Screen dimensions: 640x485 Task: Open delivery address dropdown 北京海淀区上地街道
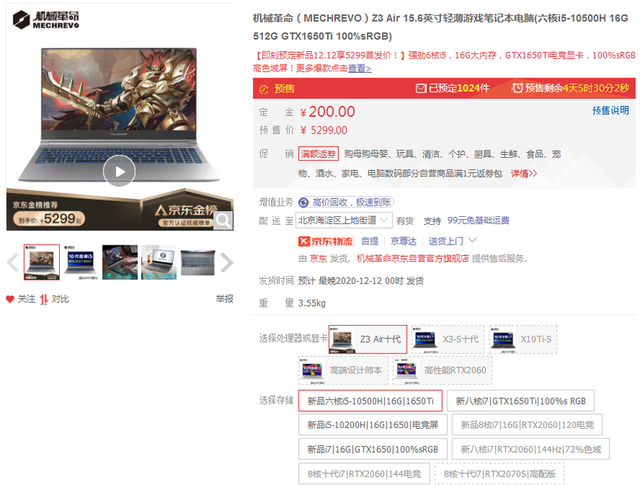345,220
